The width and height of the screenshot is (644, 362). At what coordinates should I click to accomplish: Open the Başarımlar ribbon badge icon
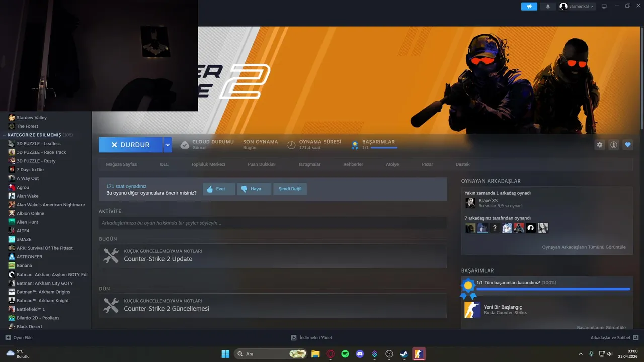pos(355,145)
